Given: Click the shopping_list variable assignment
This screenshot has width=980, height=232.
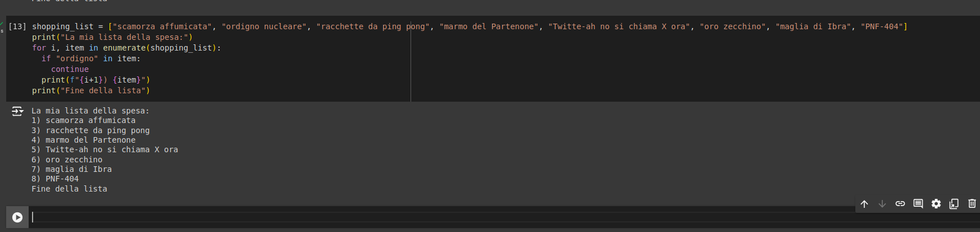Looking at the screenshot, I should pyautogui.click(x=62, y=26).
